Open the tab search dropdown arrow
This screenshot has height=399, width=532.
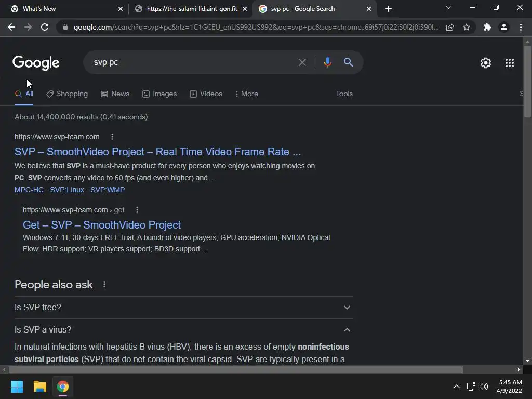pyautogui.click(x=448, y=7)
